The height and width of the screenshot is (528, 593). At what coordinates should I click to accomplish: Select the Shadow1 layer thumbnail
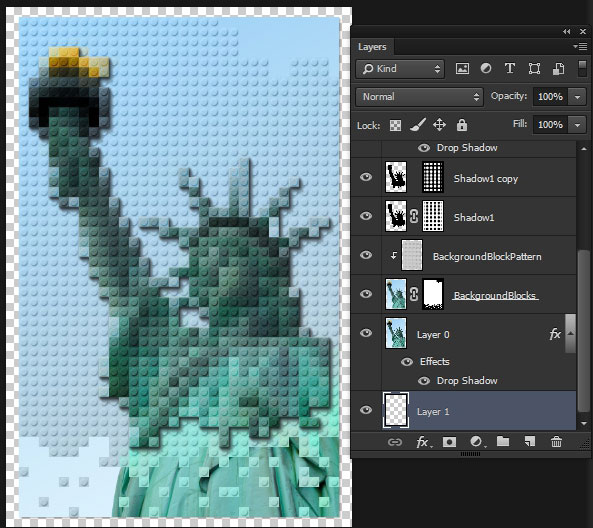[396, 216]
